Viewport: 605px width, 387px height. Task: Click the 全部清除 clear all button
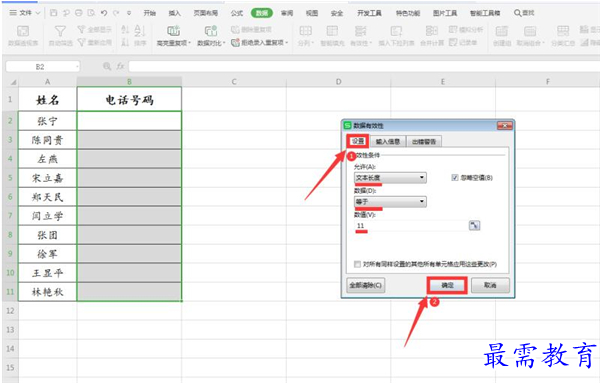(x=365, y=285)
